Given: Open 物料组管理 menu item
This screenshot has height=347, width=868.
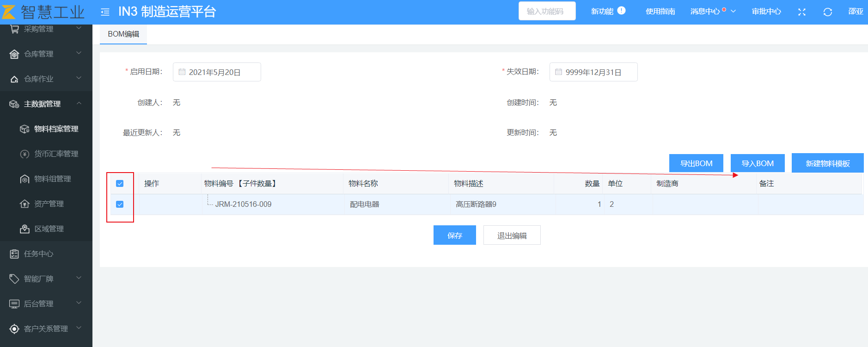Looking at the screenshot, I should pyautogui.click(x=52, y=179).
